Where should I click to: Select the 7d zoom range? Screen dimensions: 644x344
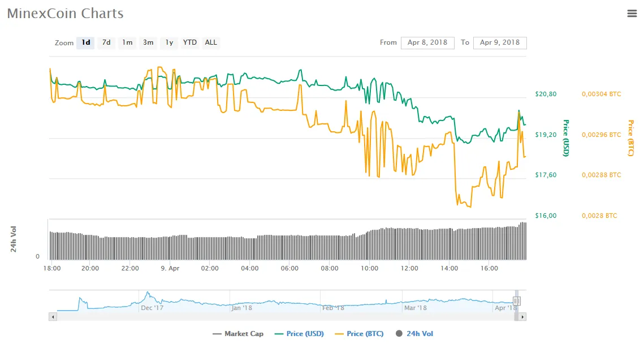(x=106, y=43)
